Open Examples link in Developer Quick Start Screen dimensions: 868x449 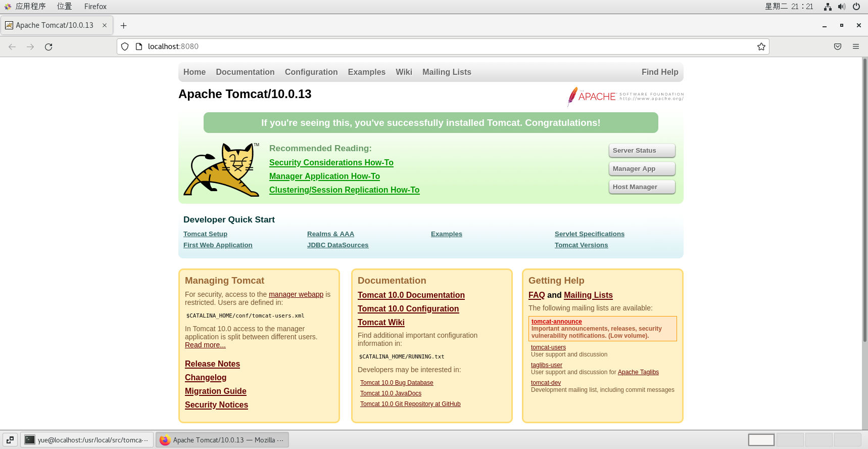[447, 234]
